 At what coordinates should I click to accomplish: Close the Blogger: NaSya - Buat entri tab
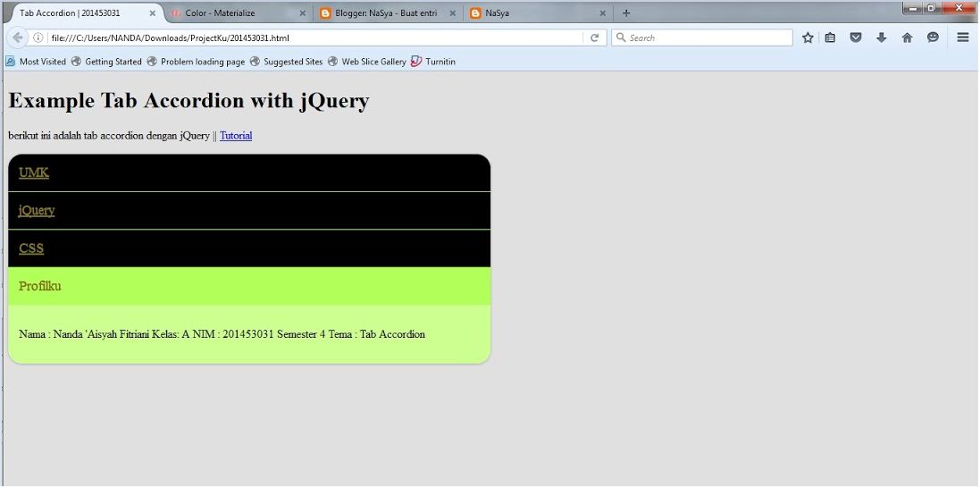pyautogui.click(x=453, y=13)
